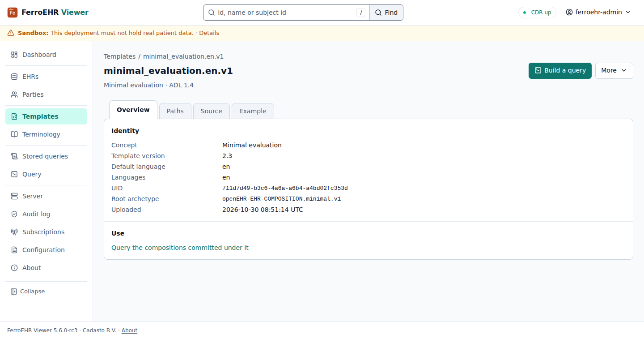The height and width of the screenshot is (339, 644).
Task: Click the CDR up status badge
Action: (537, 13)
